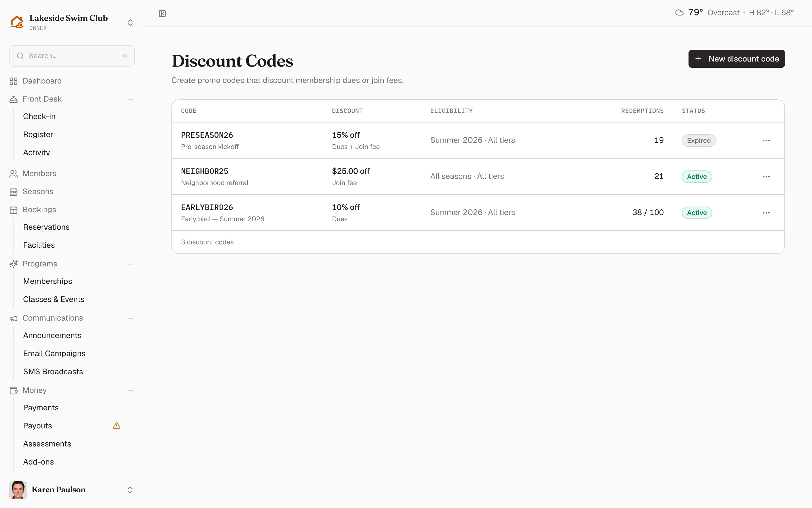Go to Add-ons page
The image size is (812, 508).
click(x=38, y=462)
